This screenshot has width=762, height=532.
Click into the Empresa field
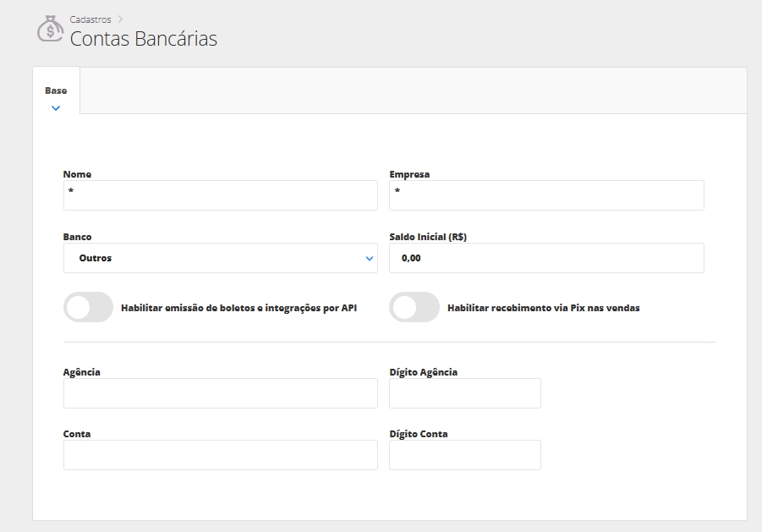tap(546, 195)
